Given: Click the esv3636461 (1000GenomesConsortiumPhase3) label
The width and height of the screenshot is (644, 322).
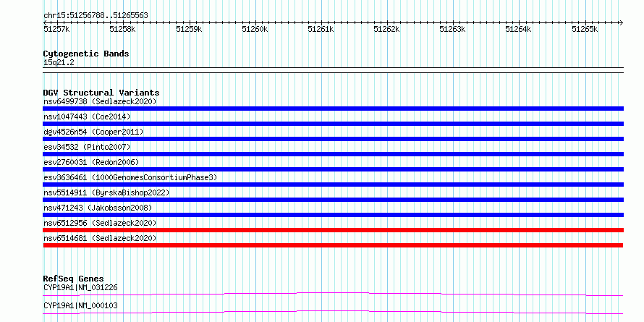Looking at the screenshot, I should pos(130,177).
